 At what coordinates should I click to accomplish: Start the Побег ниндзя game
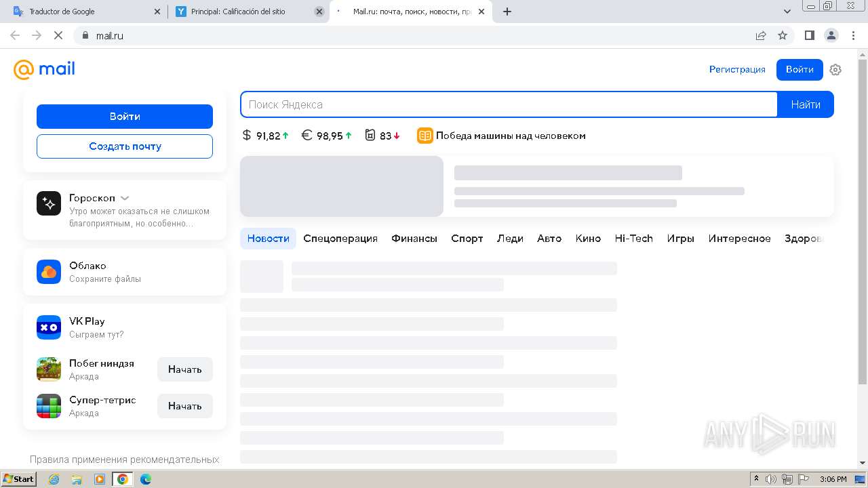pyautogui.click(x=185, y=369)
